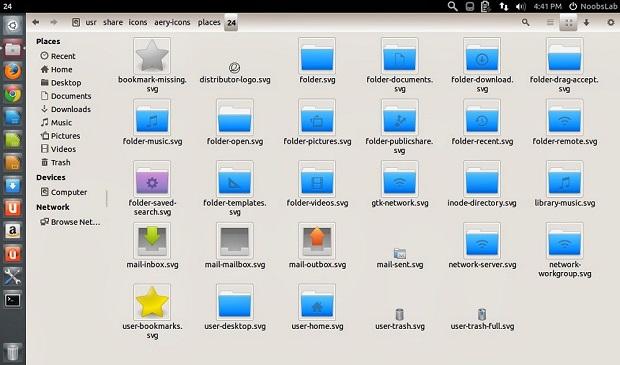Go back with the left arrow button
620x365 pixels.
click(x=36, y=22)
